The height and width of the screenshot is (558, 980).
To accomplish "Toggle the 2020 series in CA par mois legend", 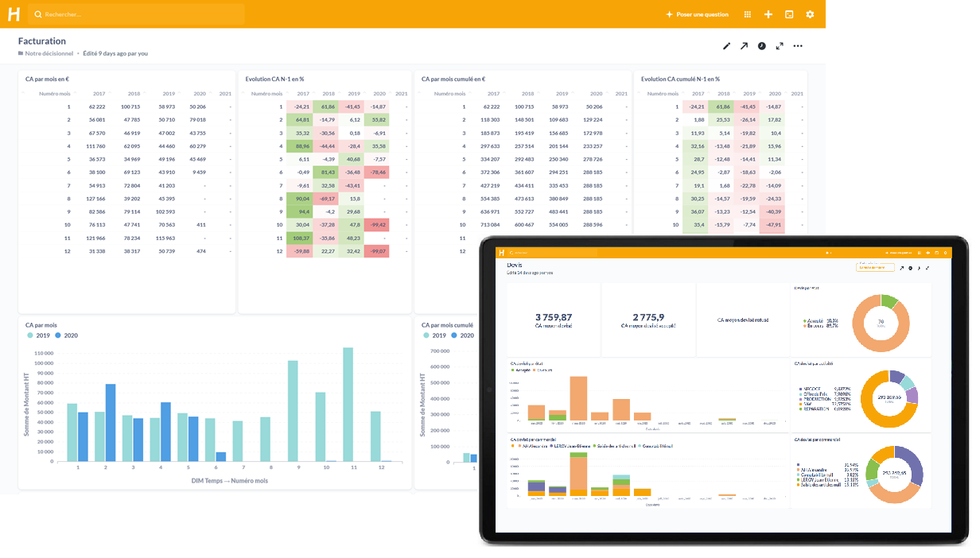I will point(68,335).
